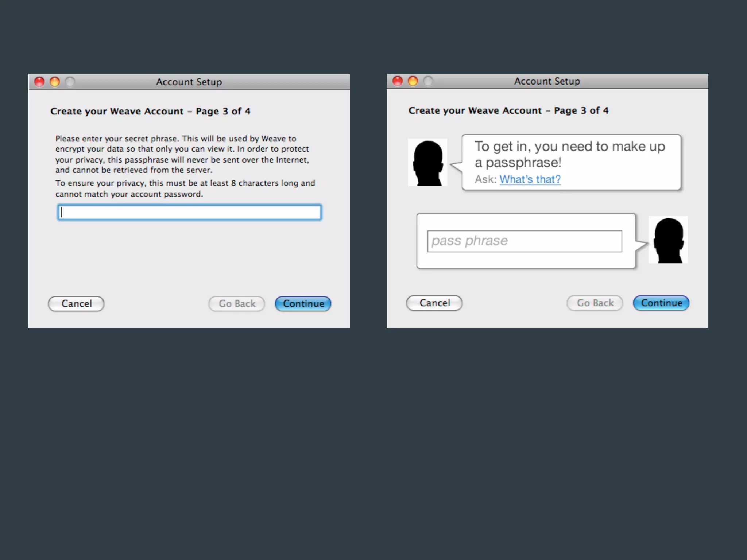Click the bottom-right silhouette avatar icon
747x560 pixels.
pos(668,240)
